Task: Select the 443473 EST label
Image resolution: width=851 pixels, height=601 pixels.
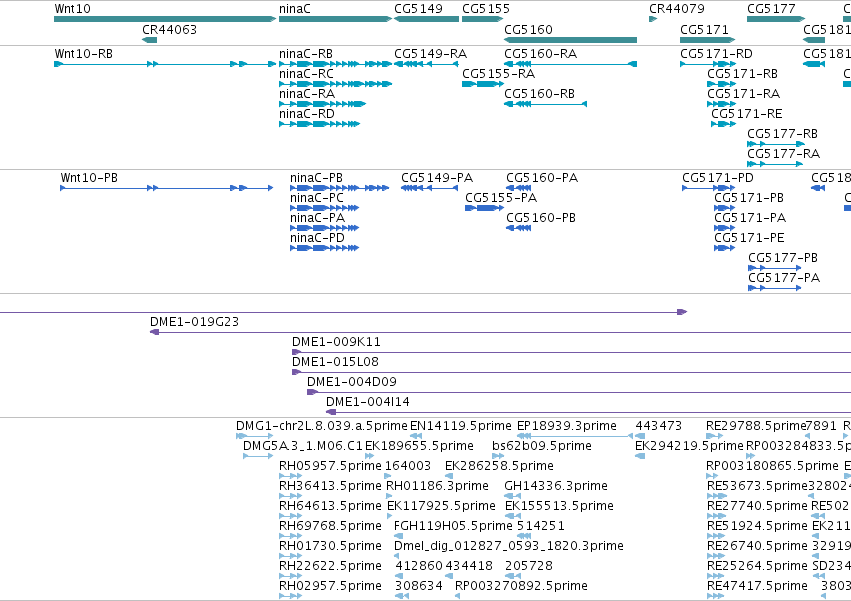Action: point(658,426)
